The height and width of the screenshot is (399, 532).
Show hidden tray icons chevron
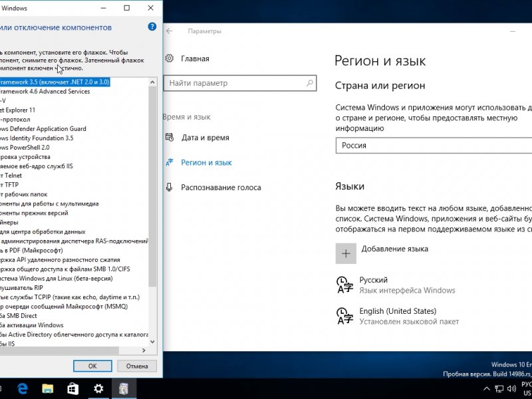click(x=487, y=389)
